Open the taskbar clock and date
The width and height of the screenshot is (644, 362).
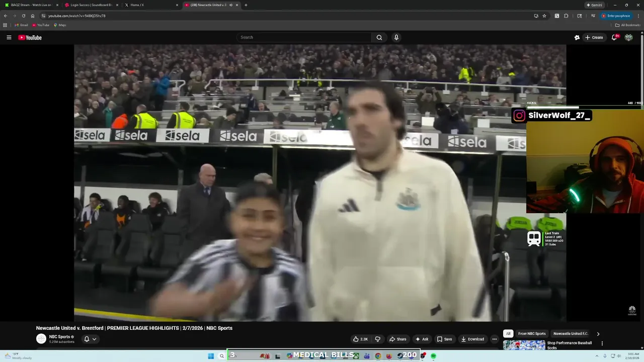pos(632,356)
